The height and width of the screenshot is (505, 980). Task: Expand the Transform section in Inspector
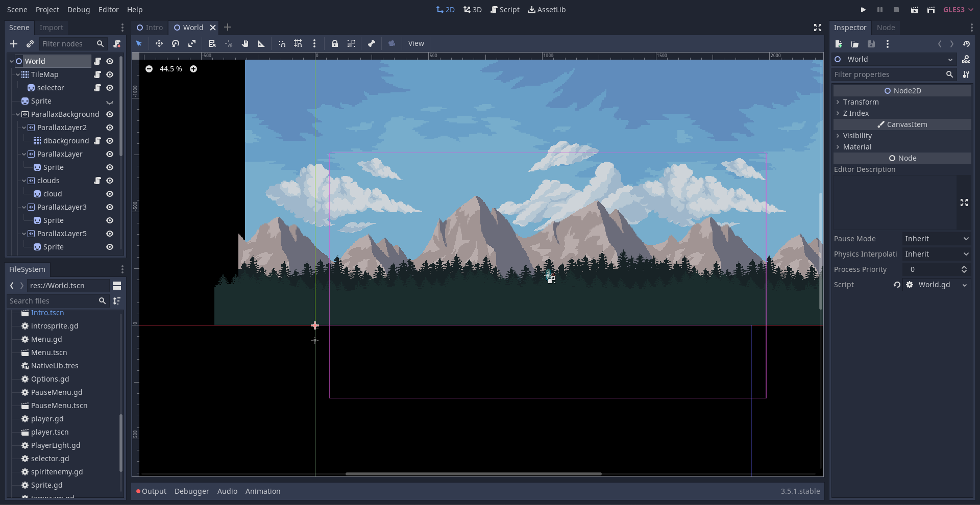click(861, 102)
